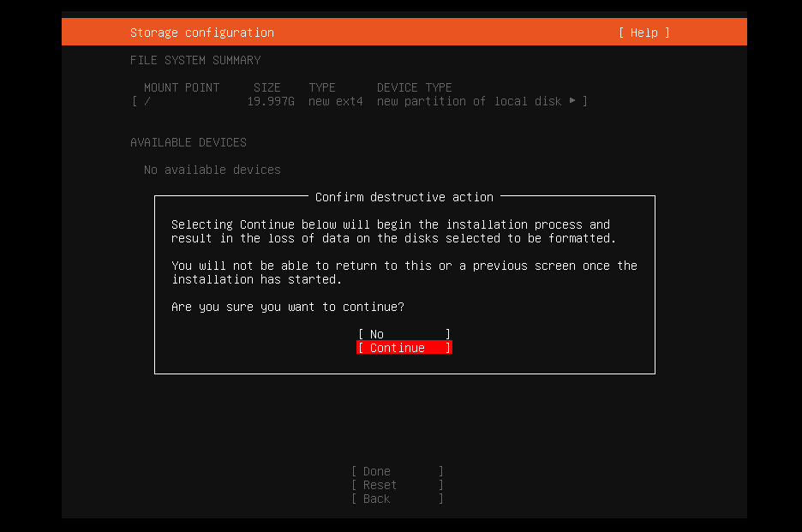Highlight the Continue confirmation option
802x532 pixels.
(404, 347)
